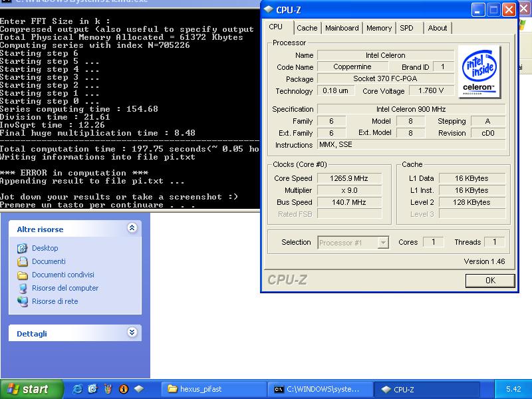
Task: Click the Intel Inside Celeron logo
Action: 479,72
